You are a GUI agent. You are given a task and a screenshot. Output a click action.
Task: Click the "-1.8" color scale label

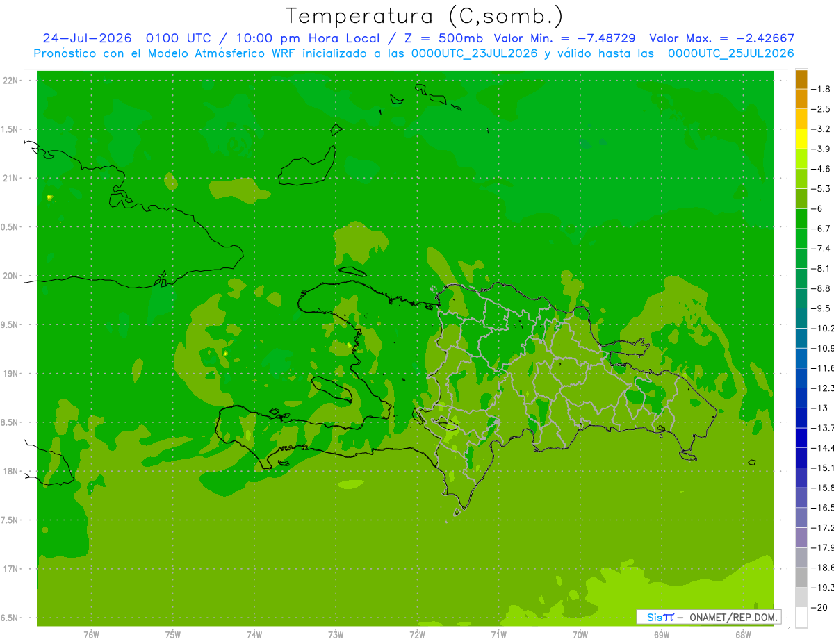820,89
